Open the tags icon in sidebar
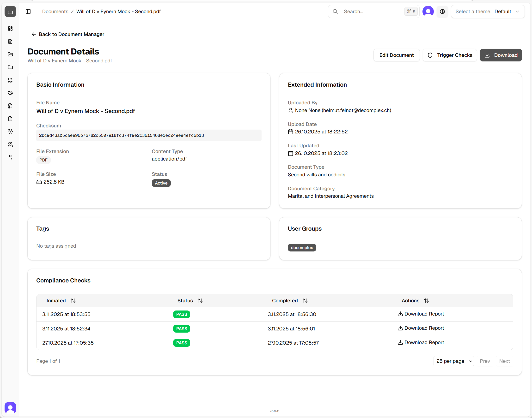The image size is (532, 418). [10, 93]
